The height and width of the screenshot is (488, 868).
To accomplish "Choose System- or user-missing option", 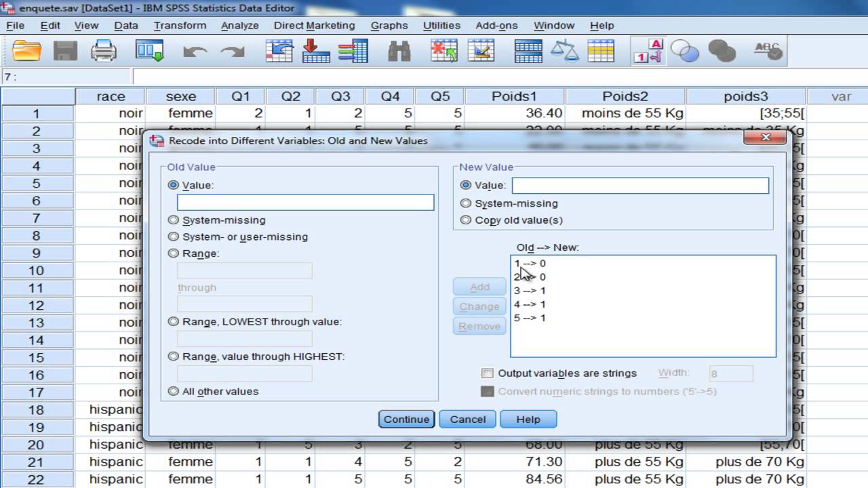I will [x=174, y=237].
